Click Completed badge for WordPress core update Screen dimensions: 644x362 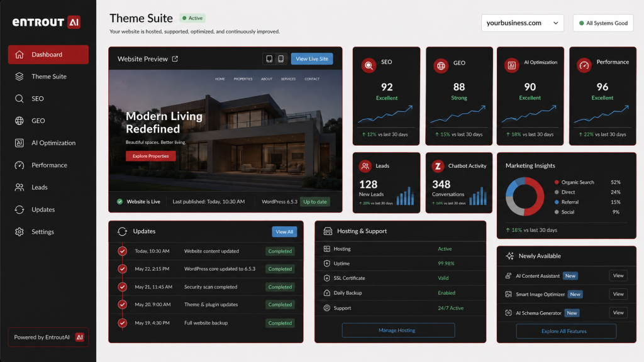pos(280,269)
